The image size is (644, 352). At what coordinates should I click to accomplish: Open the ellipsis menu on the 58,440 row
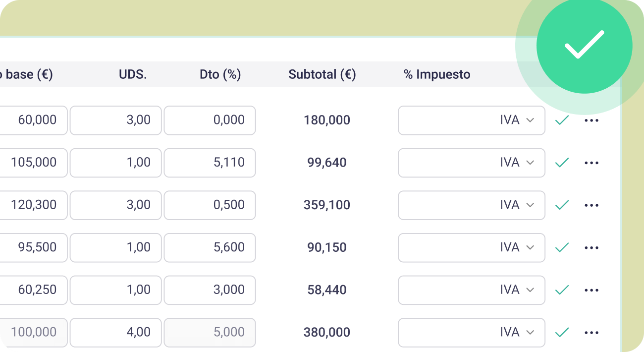click(x=591, y=290)
